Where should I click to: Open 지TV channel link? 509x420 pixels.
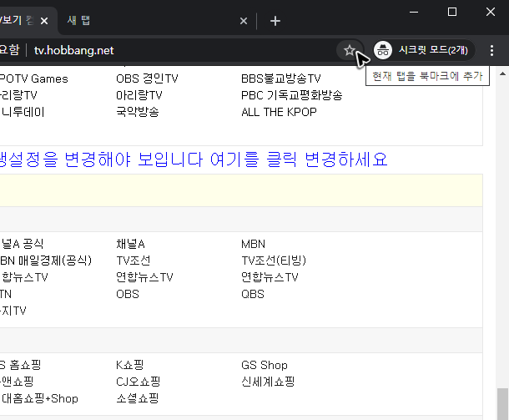tap(13, 311)
